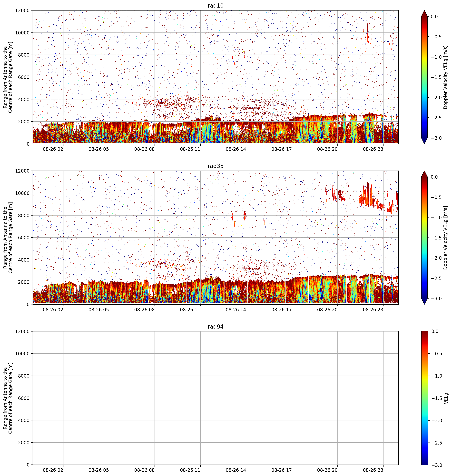Click the 2000 y-tick on rad35

coord(24,282)
